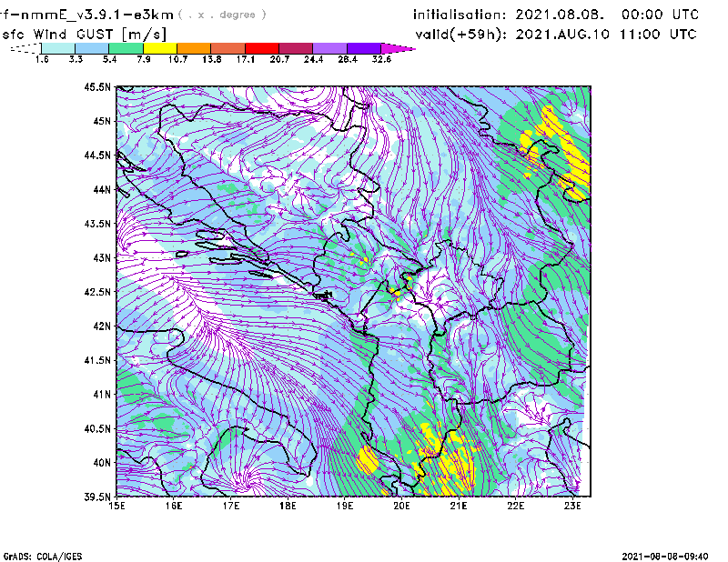Click the '2021-08-08-09:40' timestamp

point(665,556)
